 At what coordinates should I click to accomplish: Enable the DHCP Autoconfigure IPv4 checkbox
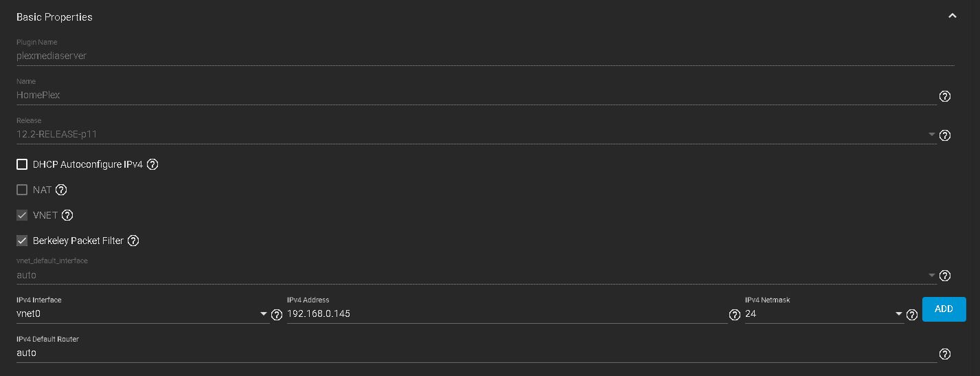(22, 164)
